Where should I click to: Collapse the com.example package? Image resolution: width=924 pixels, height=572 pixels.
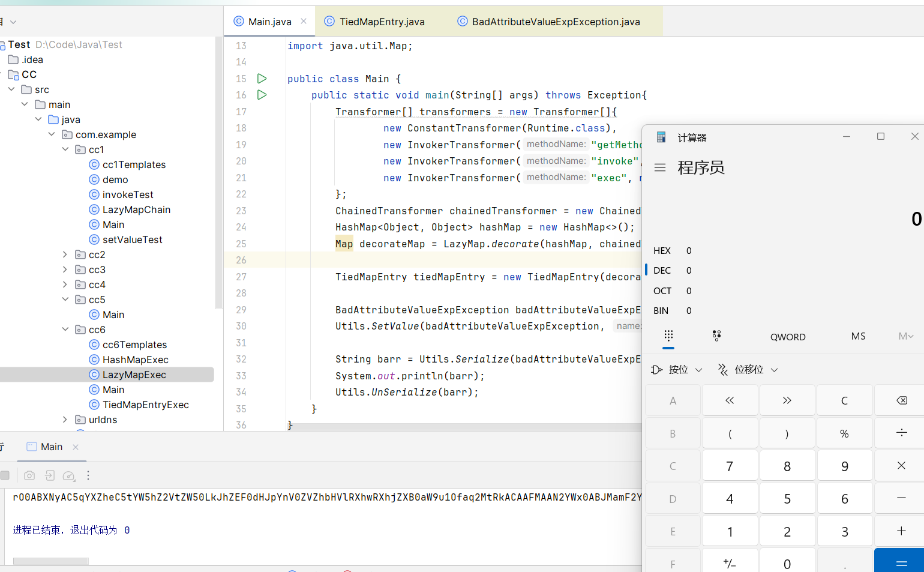tap(52, 134)
